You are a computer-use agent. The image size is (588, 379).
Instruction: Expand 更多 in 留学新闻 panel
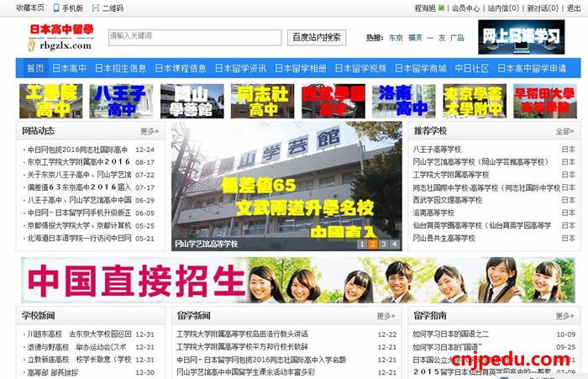[386, 316]
